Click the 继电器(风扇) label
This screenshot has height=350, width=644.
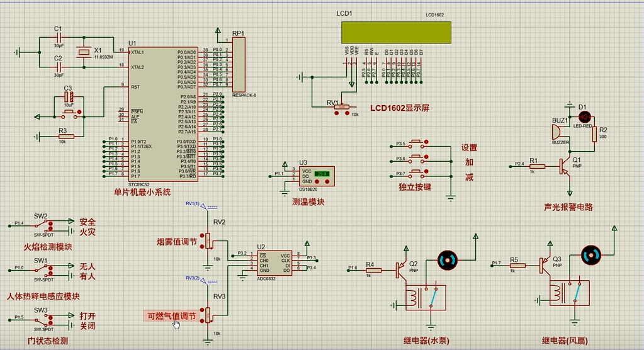click(565, 341)
